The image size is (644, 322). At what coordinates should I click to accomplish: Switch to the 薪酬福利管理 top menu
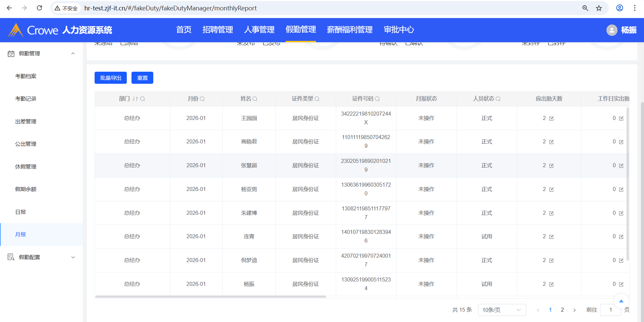pos(350,30)
